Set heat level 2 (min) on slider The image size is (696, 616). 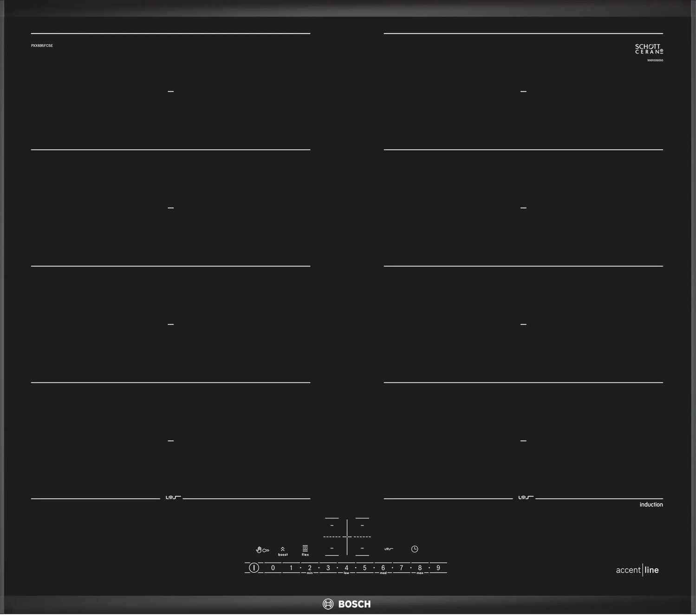(x=310, y=569)
